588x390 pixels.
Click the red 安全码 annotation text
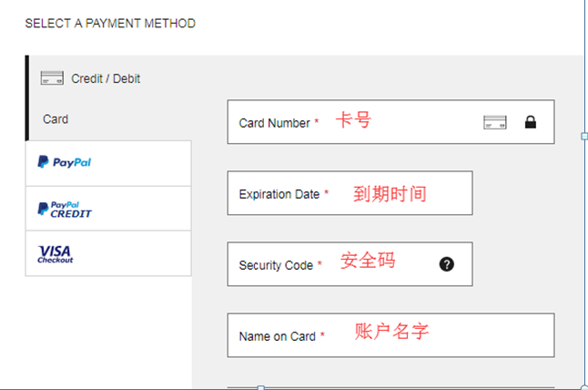tap(368, 261)
